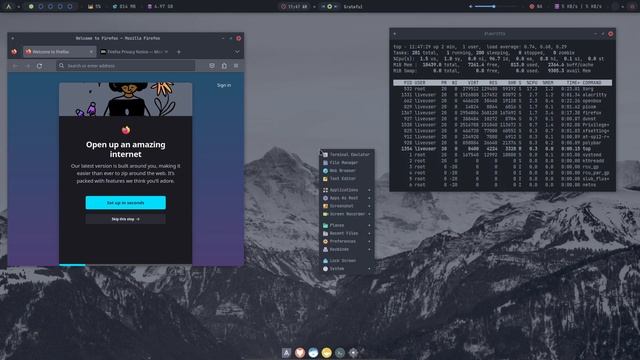Reload the page in Firefox
This screenshot has width=640, height=360.
click(40, 66)
